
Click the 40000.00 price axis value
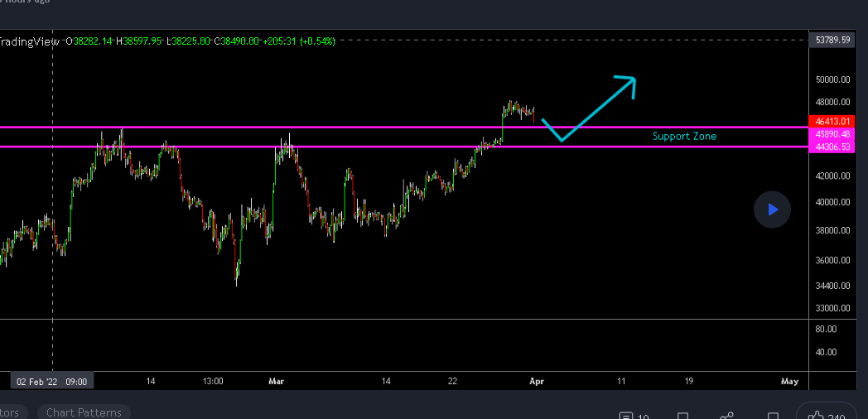point(832,203)
